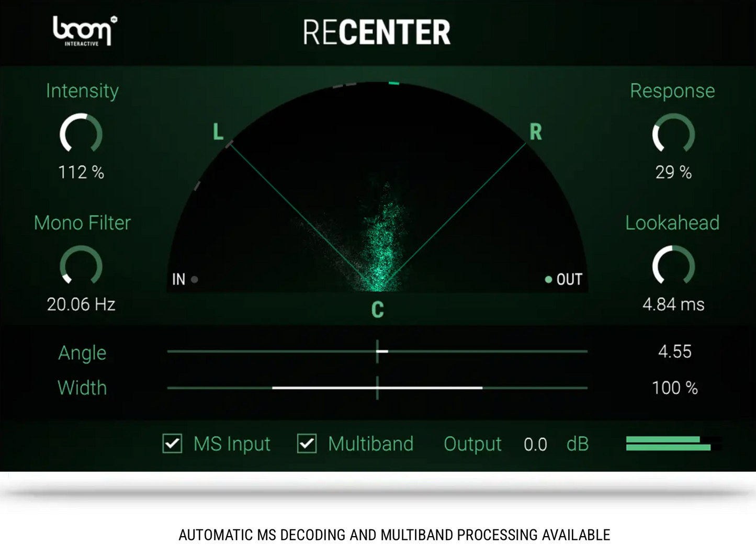This screenshot has width=756, height=556.
Task: Click the Angle label
Action: 82,353
